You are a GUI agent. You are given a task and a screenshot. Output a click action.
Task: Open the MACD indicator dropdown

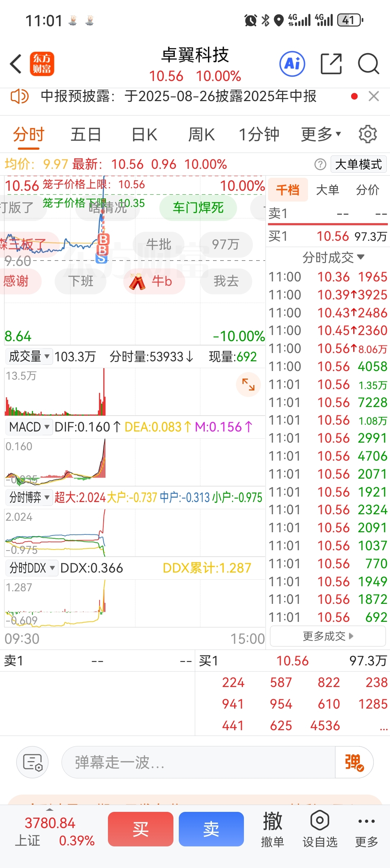click(x=29, y=427)
